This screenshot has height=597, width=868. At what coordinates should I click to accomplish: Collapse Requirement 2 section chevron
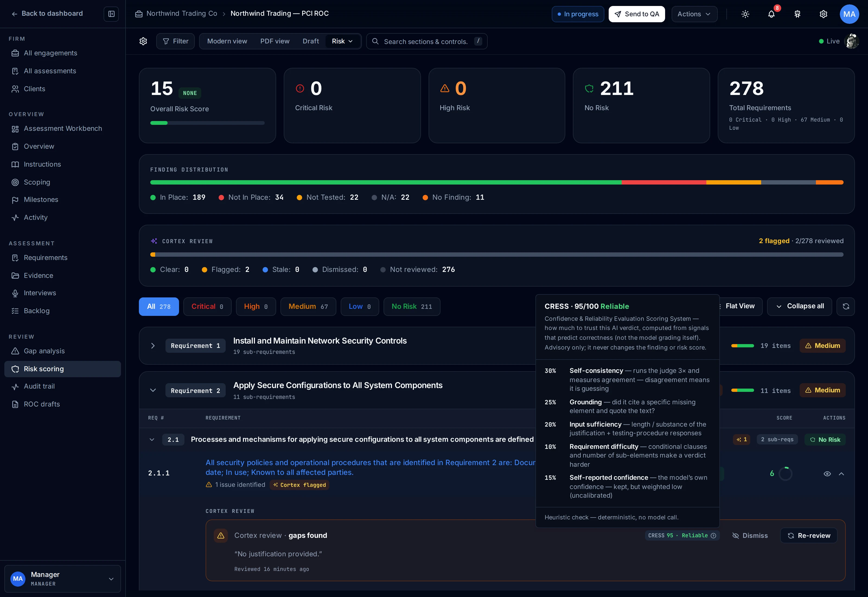pyautogui.click(x=153, y=390)
